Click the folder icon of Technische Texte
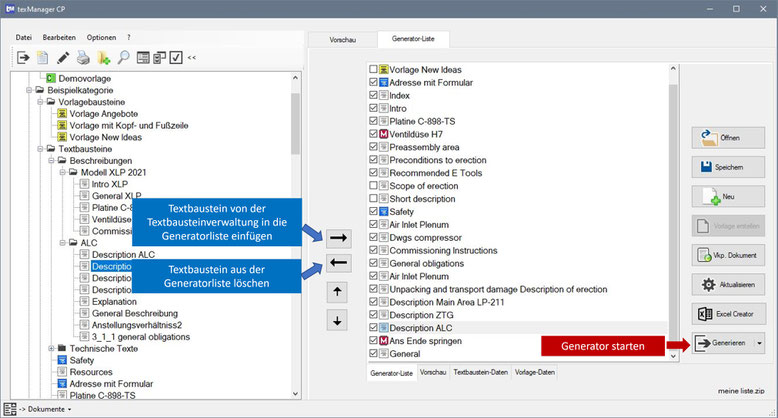The image size is (778, 418). pyautogui.click(x=62, y=348)
